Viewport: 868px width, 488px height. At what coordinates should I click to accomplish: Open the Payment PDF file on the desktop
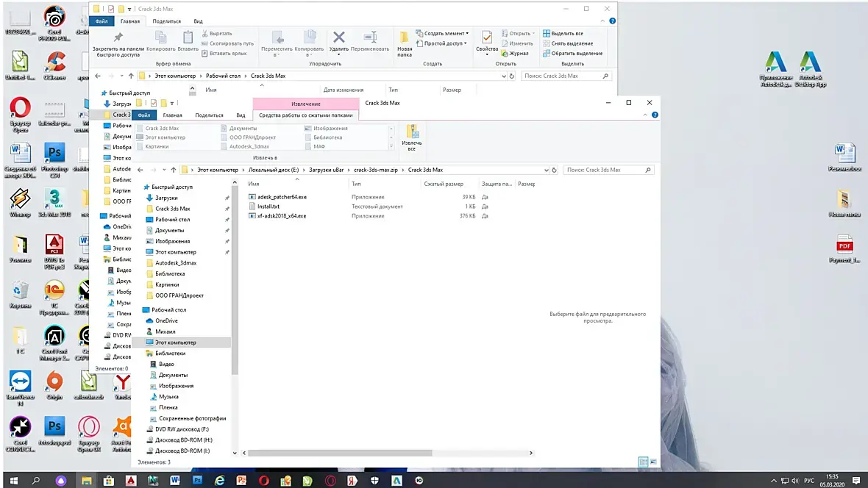pos(844,249)
